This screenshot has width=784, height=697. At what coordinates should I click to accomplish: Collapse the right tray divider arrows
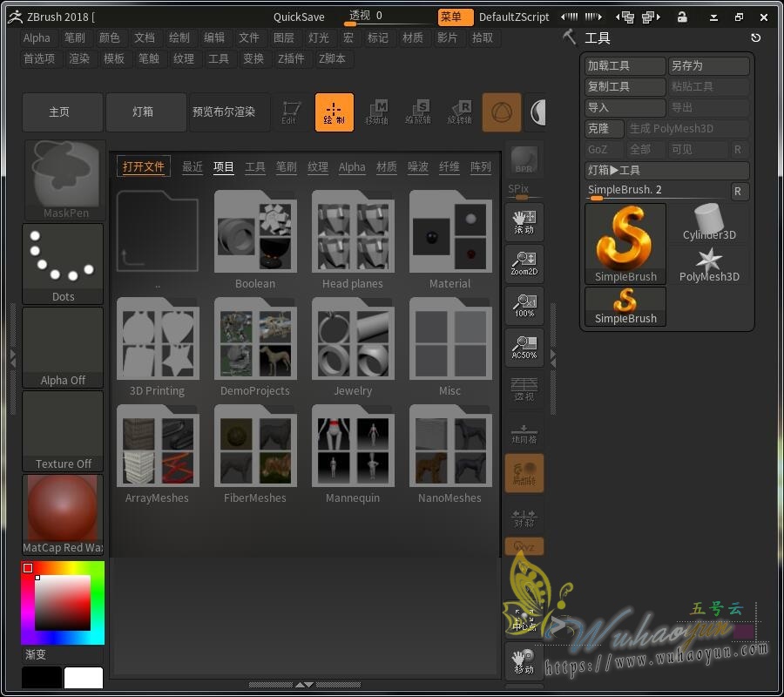pyautogui.click(x=553, y=358)
